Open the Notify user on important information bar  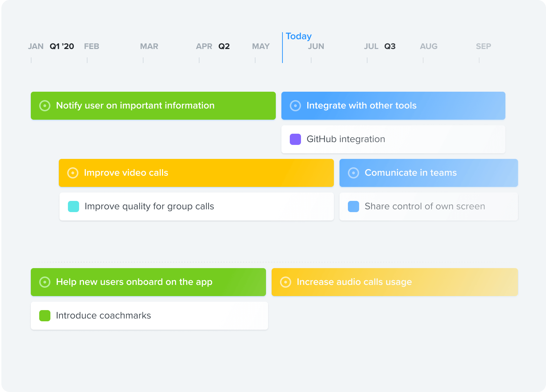pos(153,106)
